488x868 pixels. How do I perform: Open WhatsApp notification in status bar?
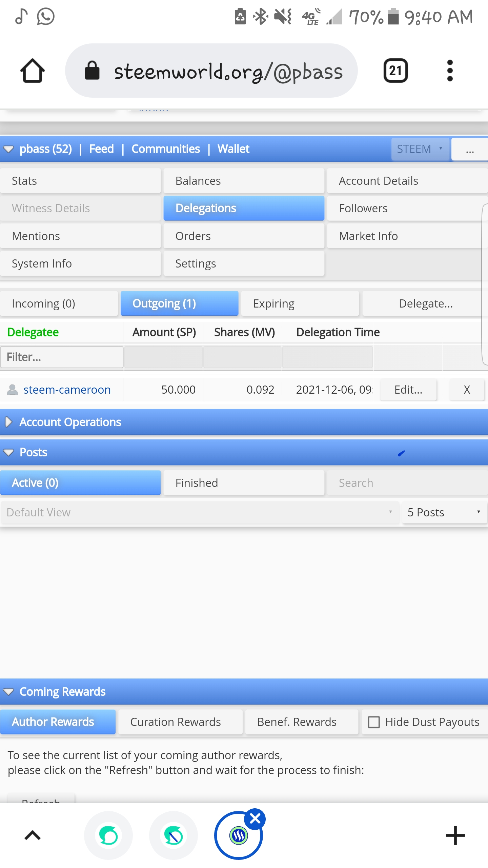tap(45, 16)
